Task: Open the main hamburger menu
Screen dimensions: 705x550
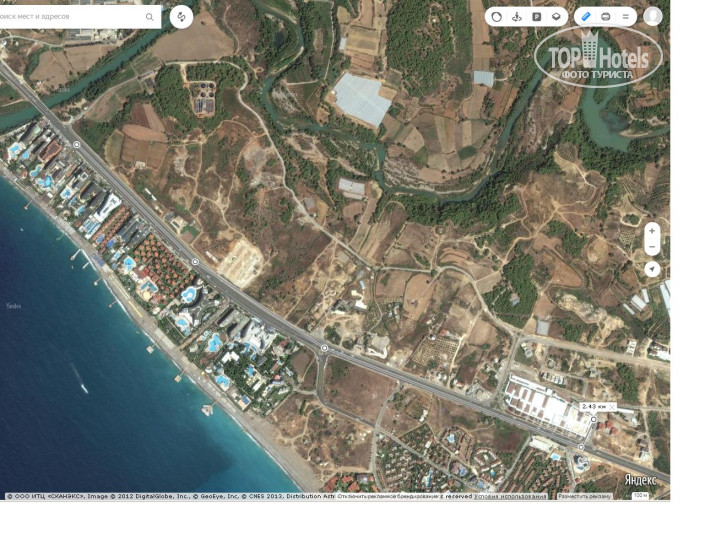Action: tap(626, 16)
